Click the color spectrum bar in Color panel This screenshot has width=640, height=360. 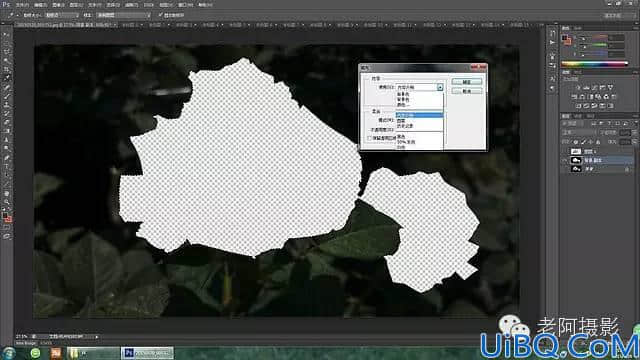[594, 64]
